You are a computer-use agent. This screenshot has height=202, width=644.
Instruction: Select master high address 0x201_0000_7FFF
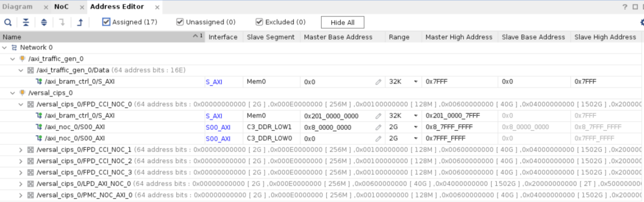(453, 116)
